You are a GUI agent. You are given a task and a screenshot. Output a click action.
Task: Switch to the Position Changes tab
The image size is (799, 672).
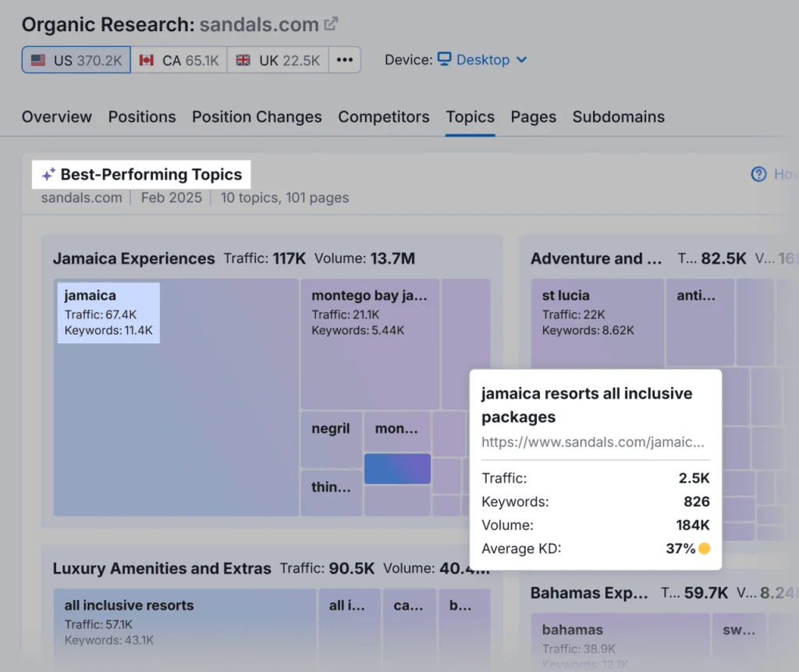(x=257, y=117)
